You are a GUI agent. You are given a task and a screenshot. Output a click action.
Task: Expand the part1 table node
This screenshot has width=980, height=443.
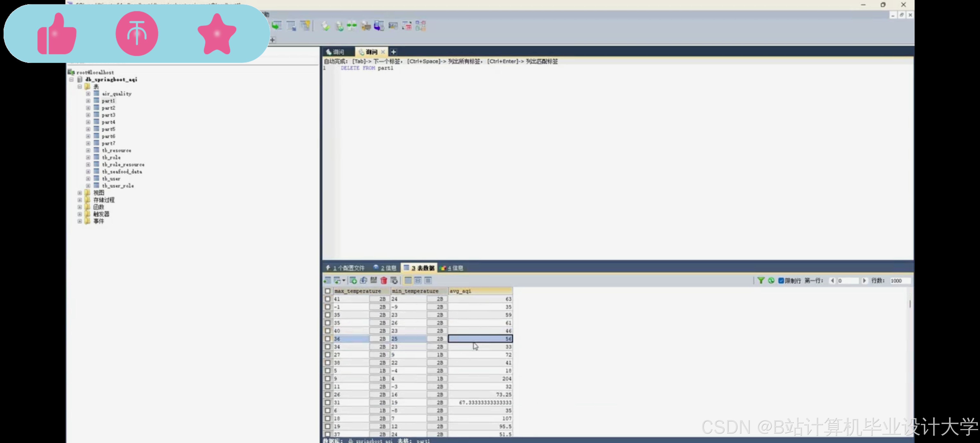point(88,101)
